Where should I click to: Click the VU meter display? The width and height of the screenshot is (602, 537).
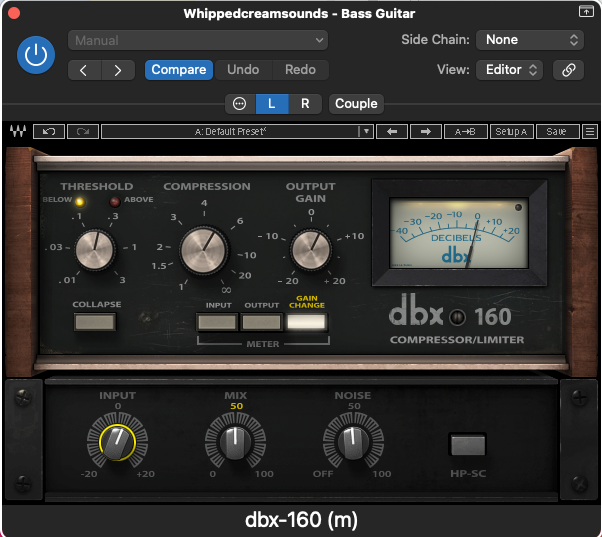pos(459,233)
